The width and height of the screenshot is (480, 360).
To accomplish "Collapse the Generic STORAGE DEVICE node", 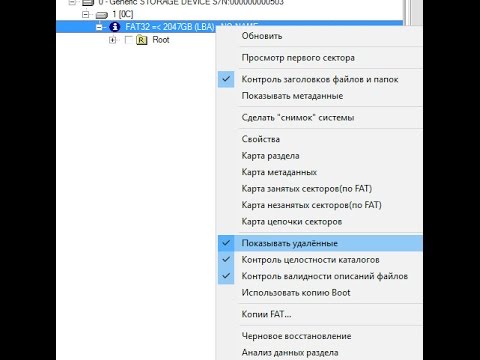I will pyautogui.click(x=72, y=2).
